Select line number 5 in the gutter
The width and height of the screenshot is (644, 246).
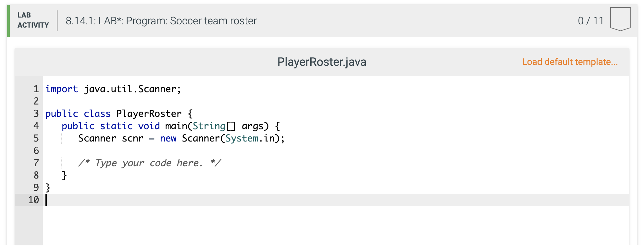(36, 138)
